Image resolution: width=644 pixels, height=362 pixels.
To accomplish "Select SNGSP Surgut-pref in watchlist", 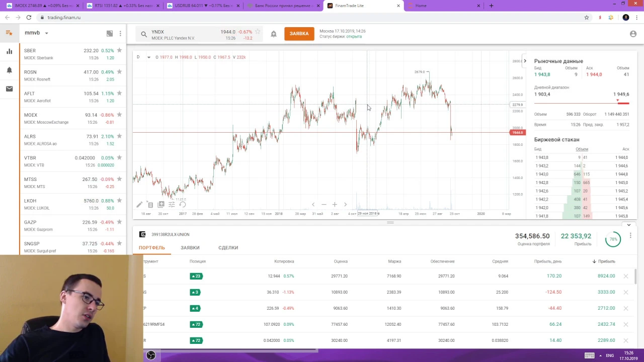I will tap(73, 247).
